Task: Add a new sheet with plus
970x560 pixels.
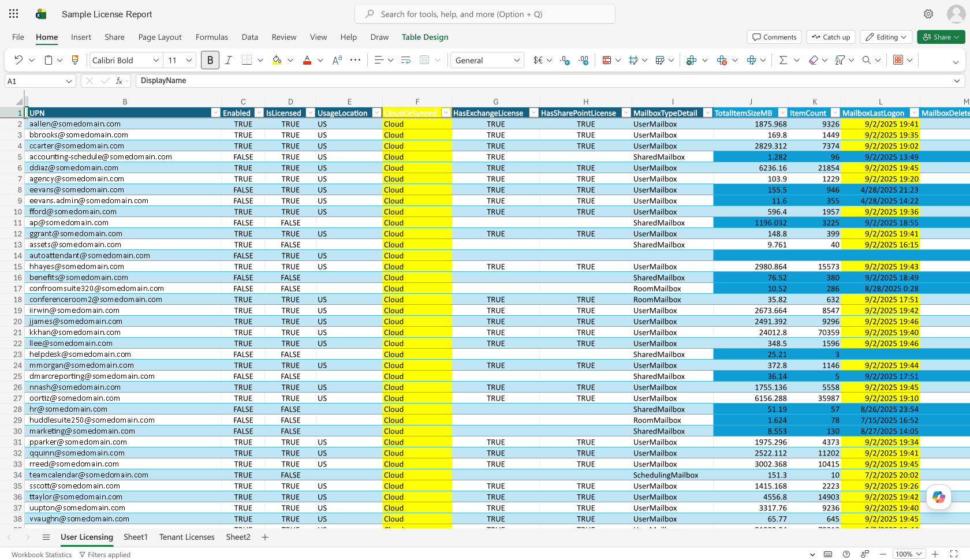Action: [x=265, y=537]
